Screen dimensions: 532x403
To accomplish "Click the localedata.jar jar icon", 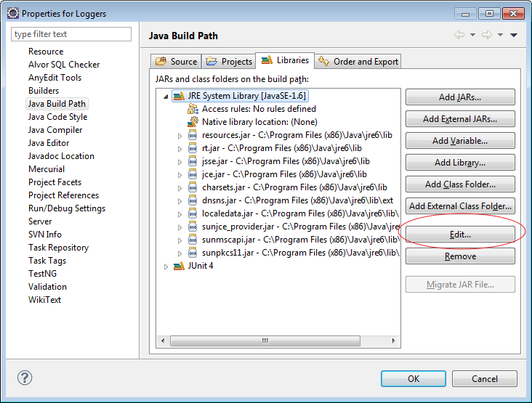I will point(193,214).
